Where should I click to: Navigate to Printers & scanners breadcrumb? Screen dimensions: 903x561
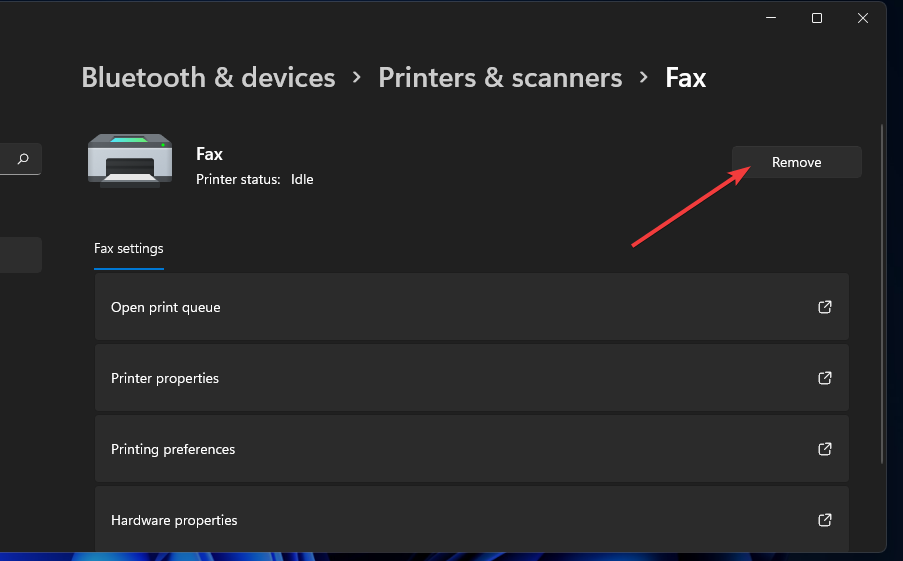(500, 78)
